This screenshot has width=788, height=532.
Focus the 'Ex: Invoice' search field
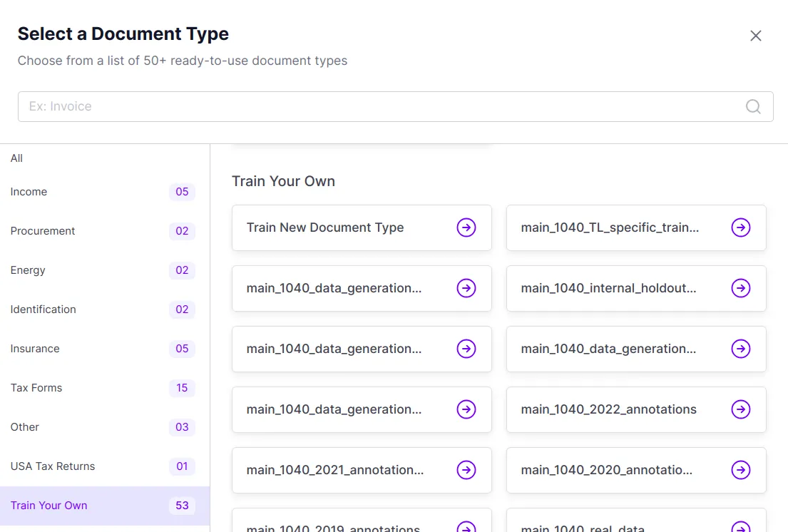pyautogui.click(x=396, y=106)
